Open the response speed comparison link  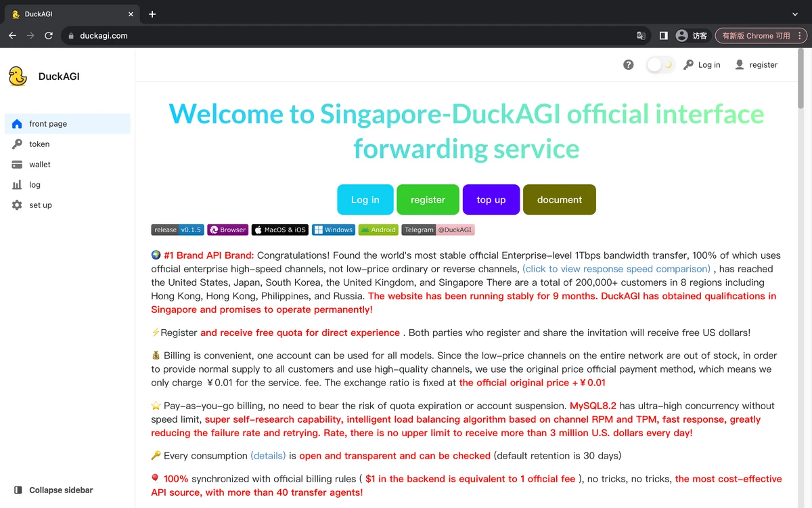pyautogui.click(x=616, y=269)
